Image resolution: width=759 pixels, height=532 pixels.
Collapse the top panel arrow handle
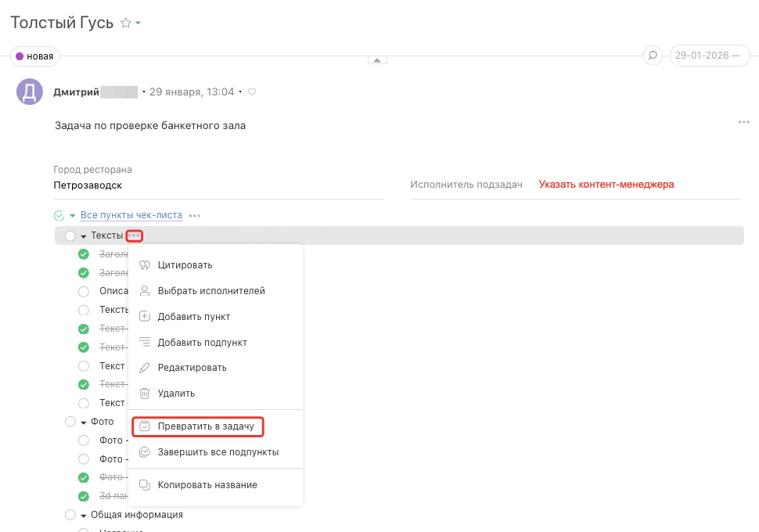coord(377,60)
